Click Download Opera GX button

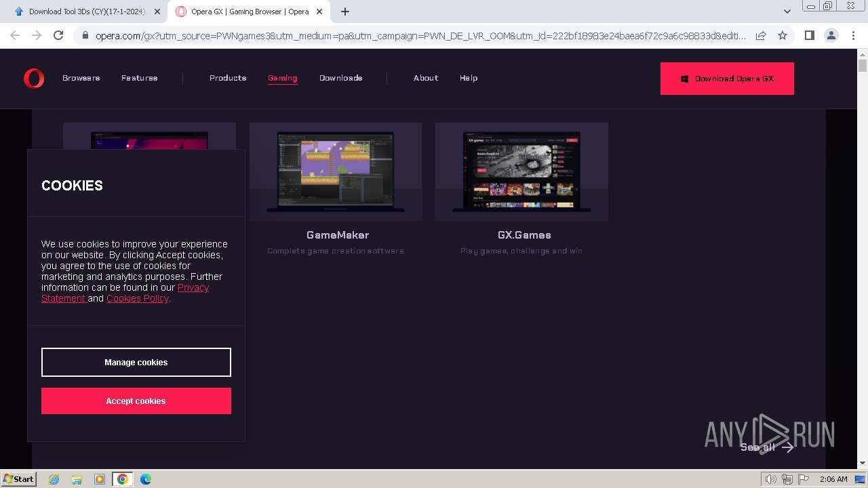click(x=727, y=79)
